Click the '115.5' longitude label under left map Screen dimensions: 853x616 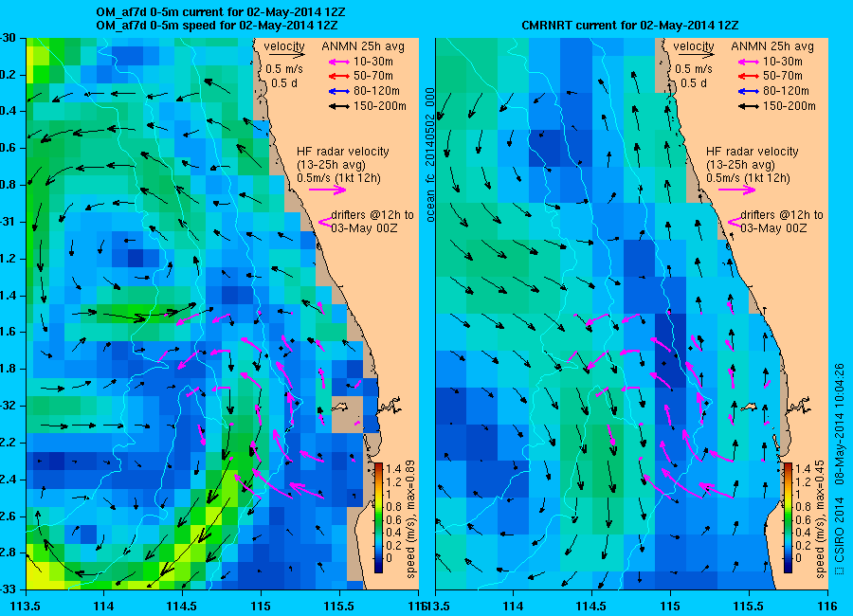pos(339,606)
